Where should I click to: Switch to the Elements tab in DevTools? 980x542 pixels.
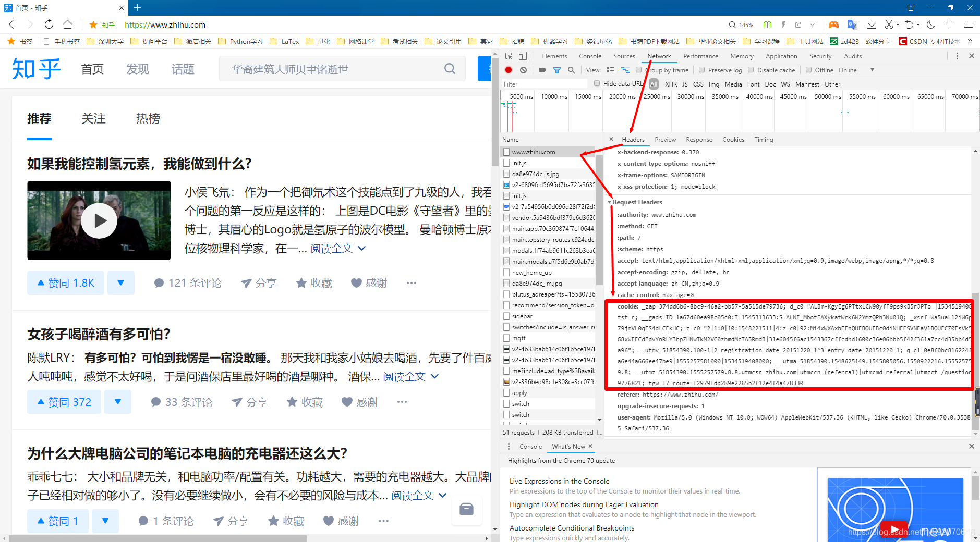click(554, 56)
